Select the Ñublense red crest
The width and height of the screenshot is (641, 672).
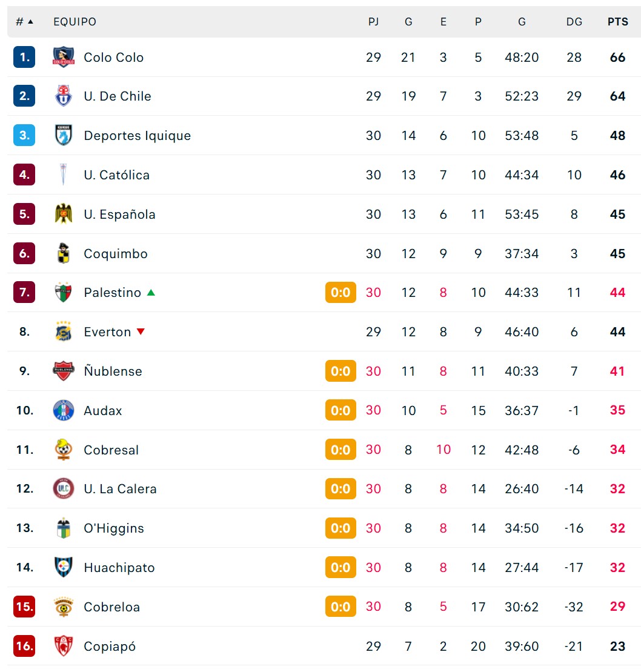click(x=64, y=371)
